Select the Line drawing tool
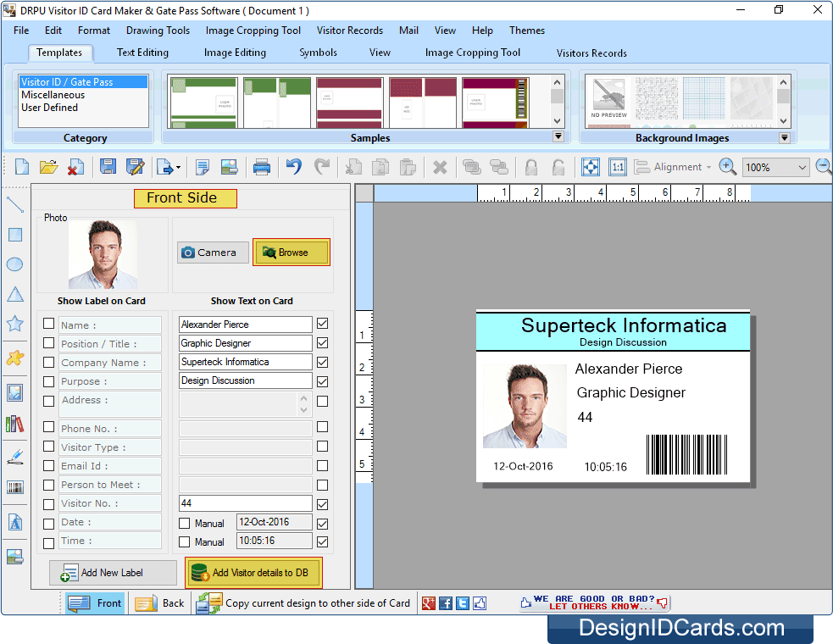The height and width of the screenshot is (644, 833). (15, 204)
